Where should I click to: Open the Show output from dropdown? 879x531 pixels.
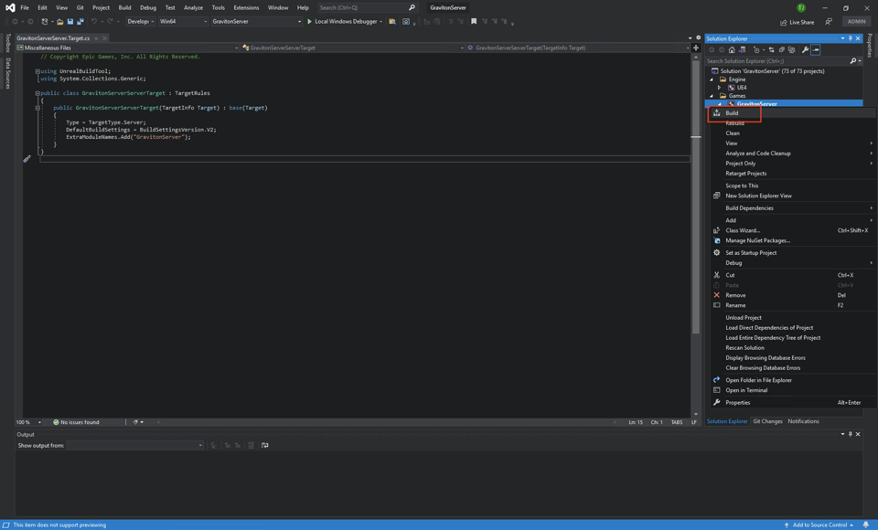pyautogui.click(x=135, y=445)
